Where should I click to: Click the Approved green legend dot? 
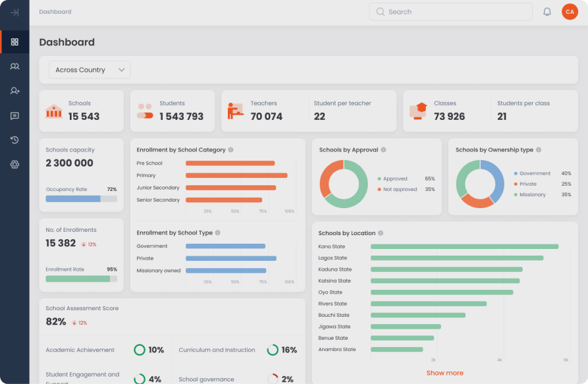coord(379,179)
